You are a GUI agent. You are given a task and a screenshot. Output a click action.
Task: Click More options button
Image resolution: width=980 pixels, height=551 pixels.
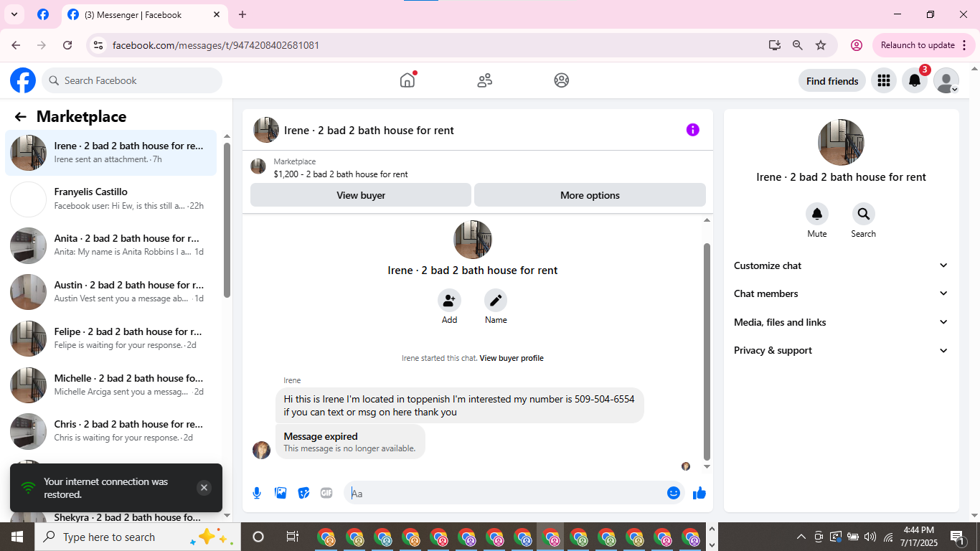tap(590, 195)
